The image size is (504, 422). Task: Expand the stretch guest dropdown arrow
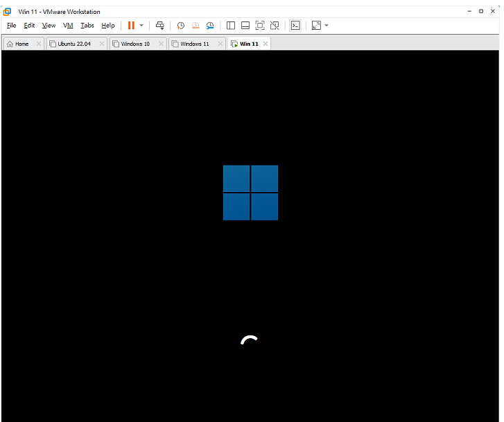pyautogui.click(x=327, y=26)
